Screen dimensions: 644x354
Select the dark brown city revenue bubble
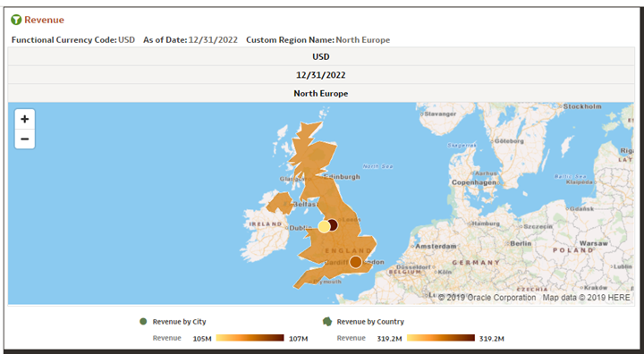pos(332,225)
